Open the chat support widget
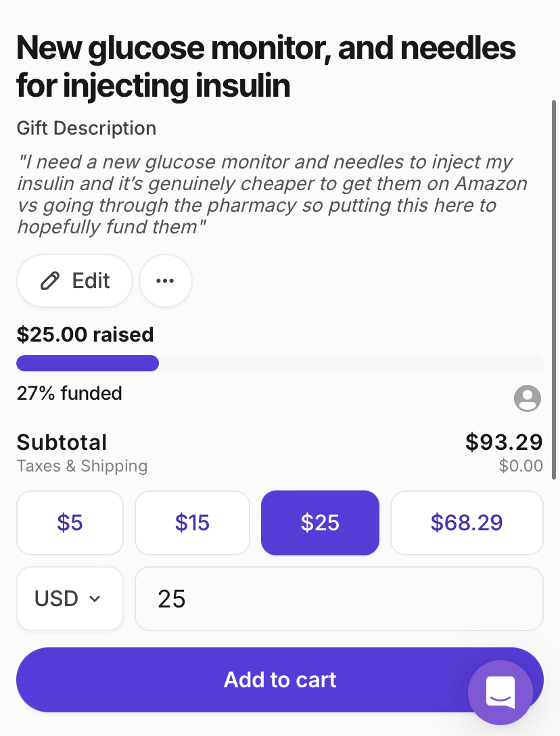560x736 pixels. [x=500, y=692]
